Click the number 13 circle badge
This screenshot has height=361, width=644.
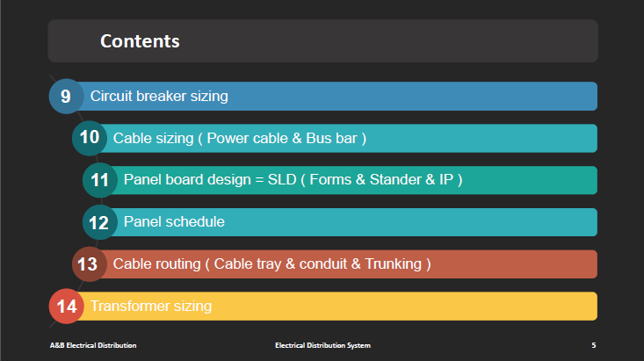90,264
